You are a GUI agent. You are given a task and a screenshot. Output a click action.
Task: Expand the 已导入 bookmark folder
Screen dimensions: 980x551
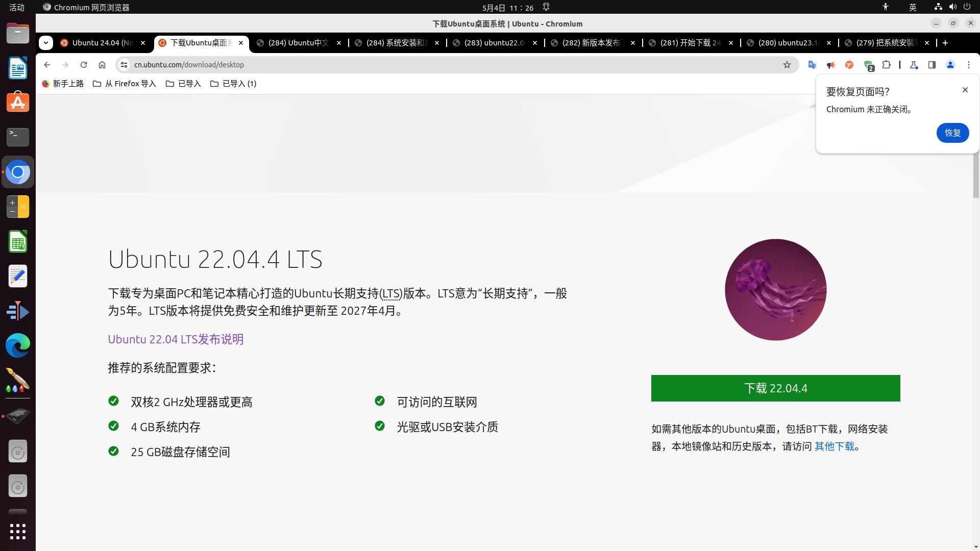(x=183, y=84)
